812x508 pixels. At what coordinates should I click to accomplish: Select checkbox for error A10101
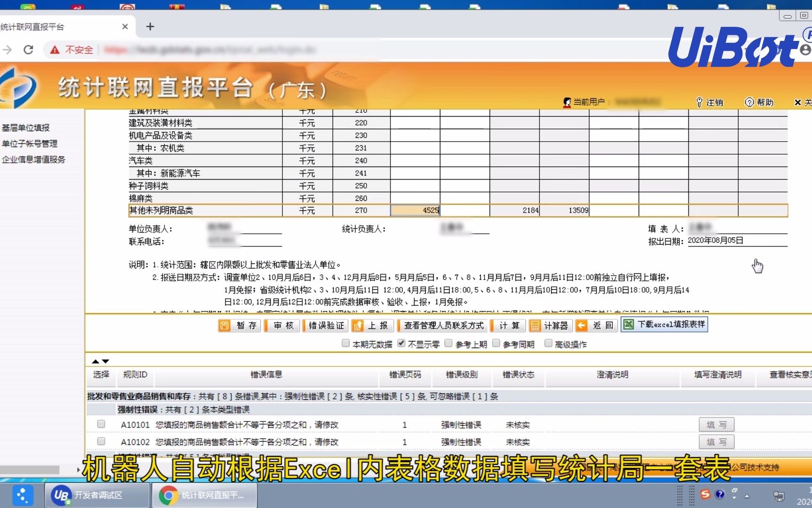pyautogui.click(x=100, y=424)
